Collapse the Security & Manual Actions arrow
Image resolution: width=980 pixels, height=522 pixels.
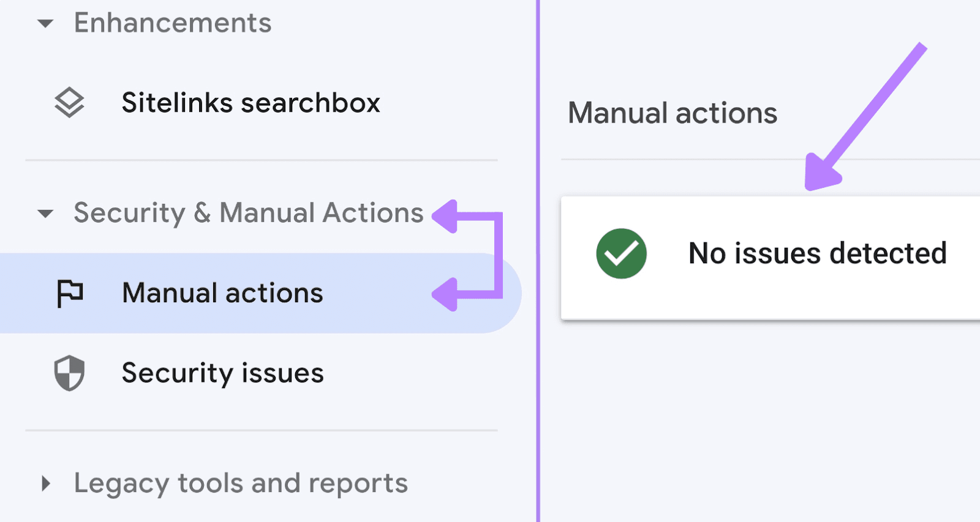45,214
